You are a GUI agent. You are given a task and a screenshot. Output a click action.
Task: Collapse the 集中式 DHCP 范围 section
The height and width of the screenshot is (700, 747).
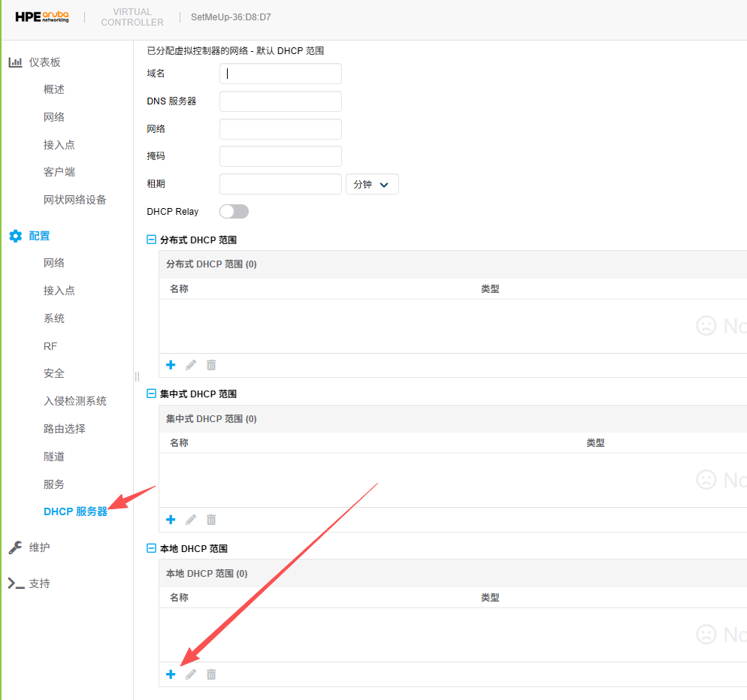[x=151, y=394]
